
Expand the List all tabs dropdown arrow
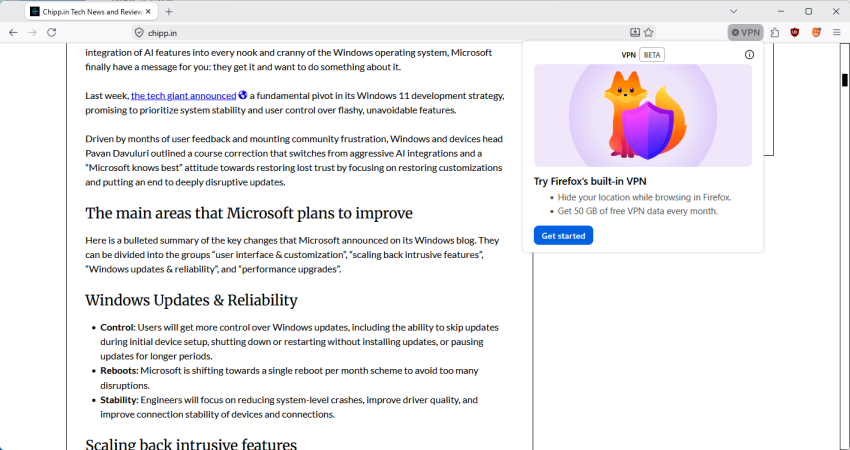click(733, 11)
